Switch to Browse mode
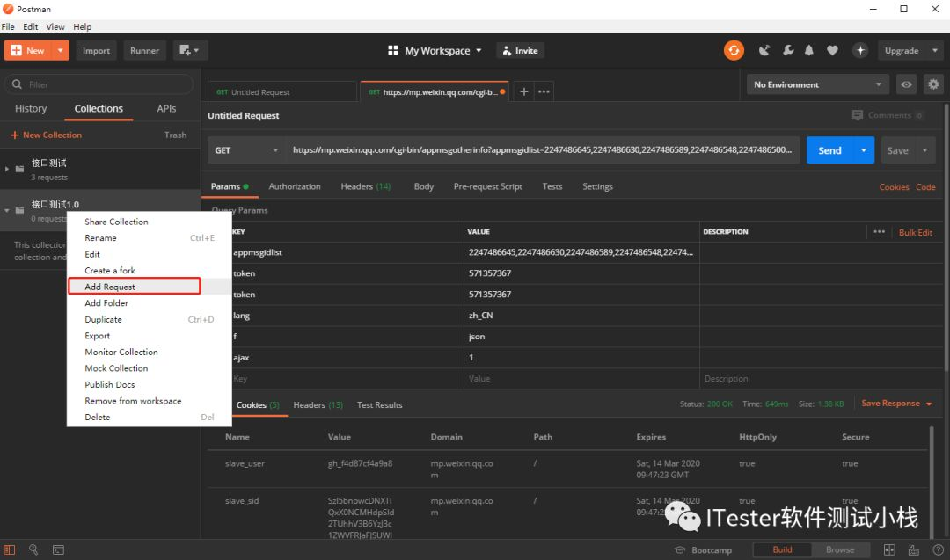Viewport: 950px width, 560px height. (839, 549)
